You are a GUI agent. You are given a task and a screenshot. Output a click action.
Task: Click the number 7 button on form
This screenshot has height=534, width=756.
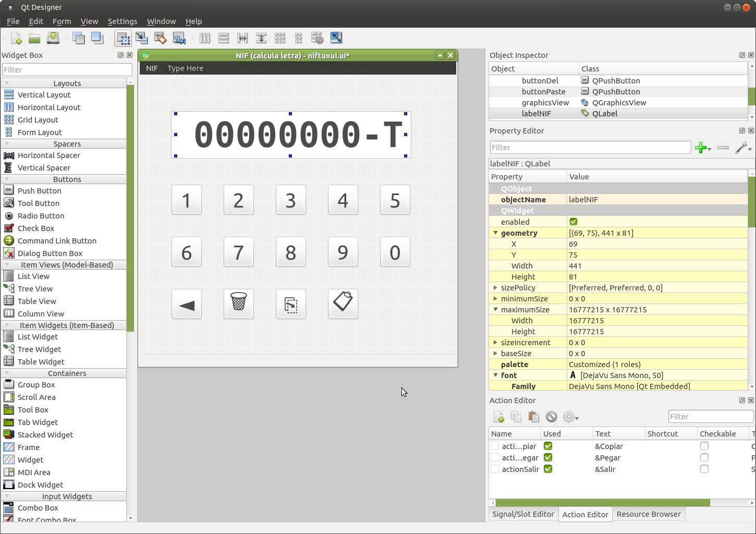pyautogui.click(x=239, y=252)
